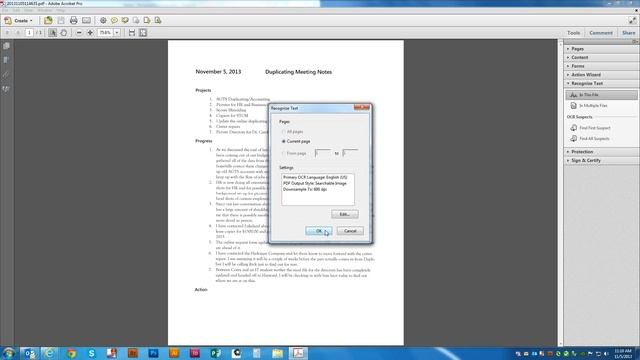Image resolution: width=640 pixels, height=360 pixels.
Task: Choose the Select tool for text and images
Action: pos(53,33)
